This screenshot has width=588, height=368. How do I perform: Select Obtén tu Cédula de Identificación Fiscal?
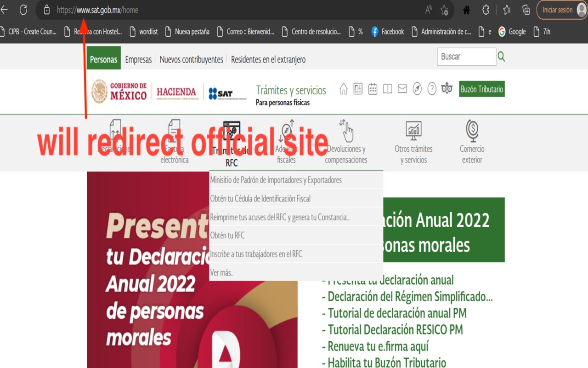[296, 198]
